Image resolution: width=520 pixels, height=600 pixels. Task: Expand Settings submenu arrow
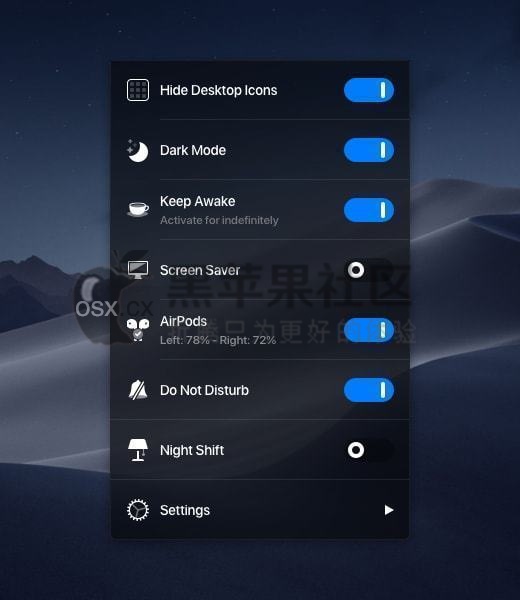389,510
